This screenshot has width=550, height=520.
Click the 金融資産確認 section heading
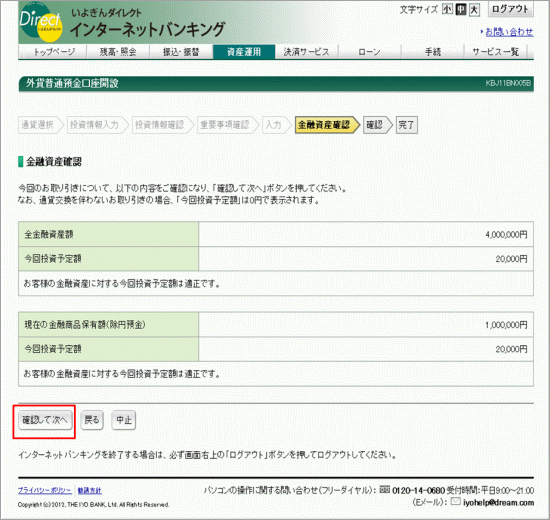pos(54,162)
